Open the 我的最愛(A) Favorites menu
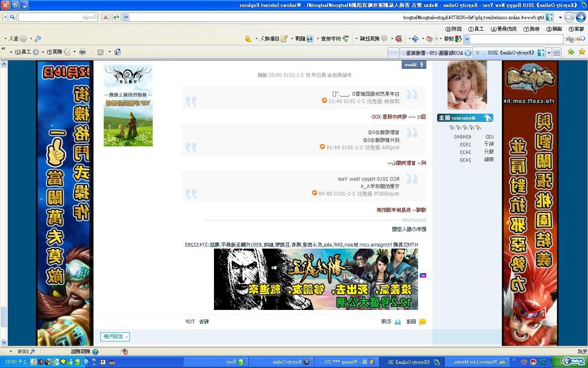Viewport: 588px width, 368px height. click(503, 29)
